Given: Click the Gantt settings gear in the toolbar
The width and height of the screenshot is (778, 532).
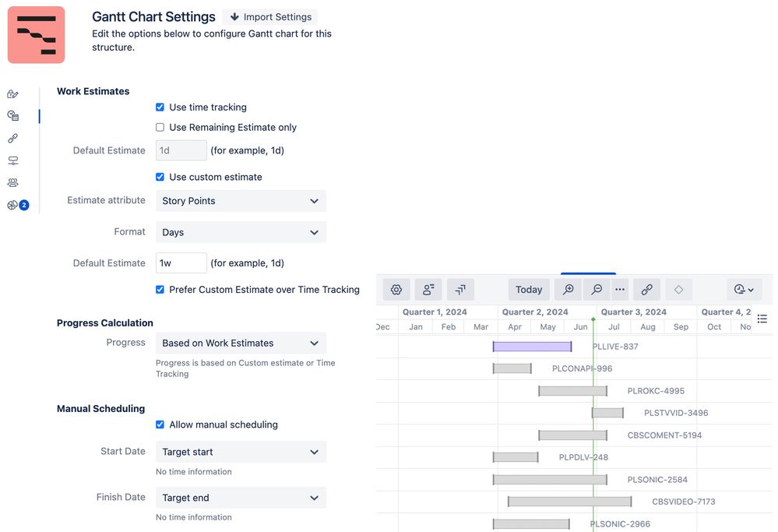Looking at the screenshot, I should pyautogui.click(x=396, y=289).
